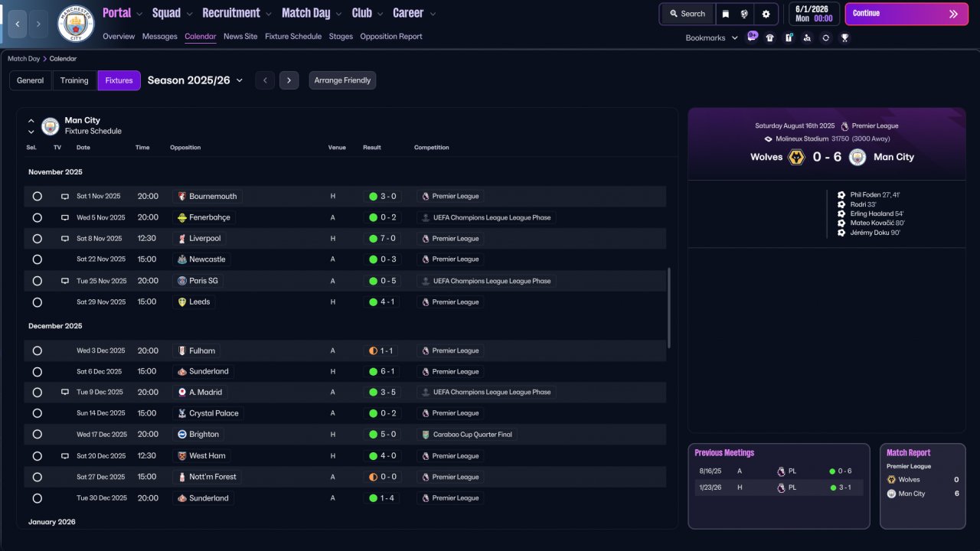Click the TV icon on the Bournemouth fixture
Viewport: 980px width, 551px height.
pos(65,197)
